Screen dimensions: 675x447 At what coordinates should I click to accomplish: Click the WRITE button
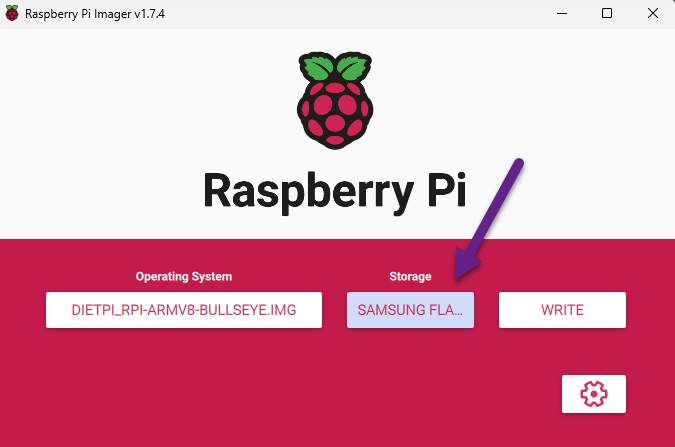(x=562, y=310)
